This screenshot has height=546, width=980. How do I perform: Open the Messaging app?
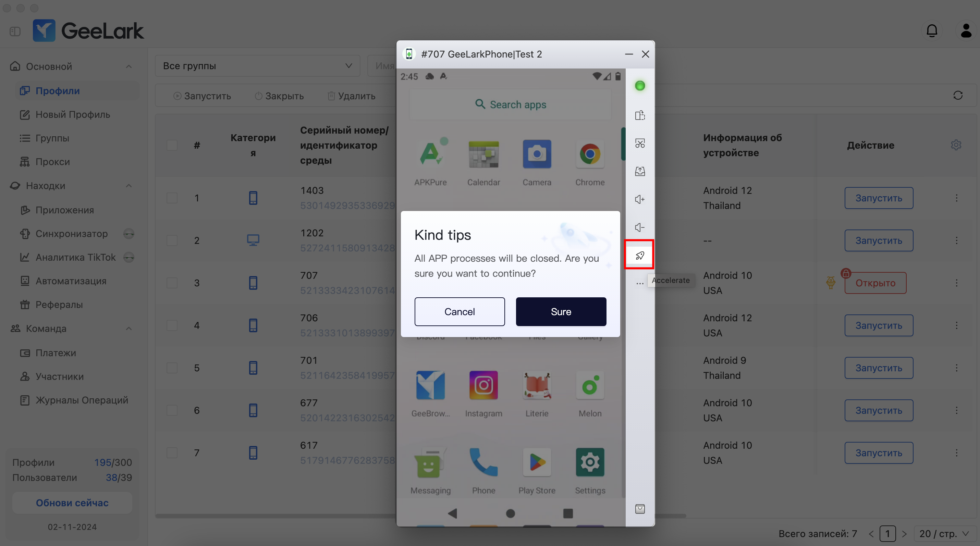(430, 471)
